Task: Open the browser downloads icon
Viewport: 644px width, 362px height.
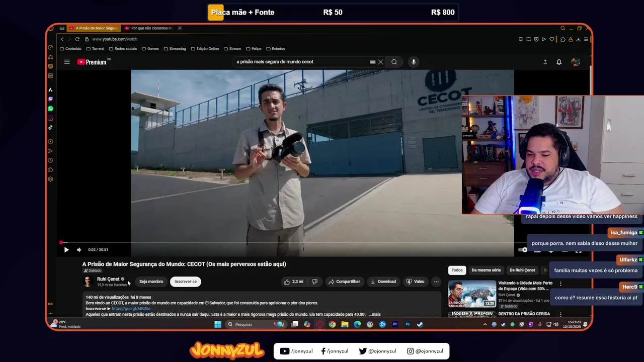Action: [578, 39]
